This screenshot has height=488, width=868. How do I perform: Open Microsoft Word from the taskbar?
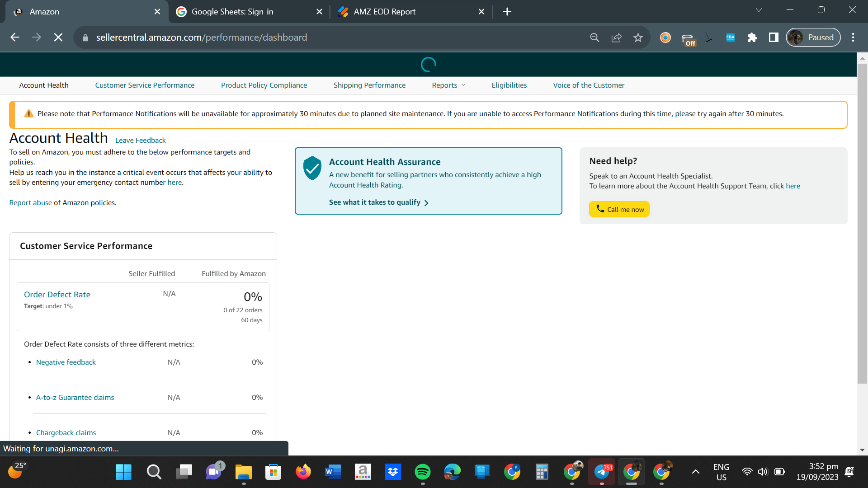click(x=333, y=472)
